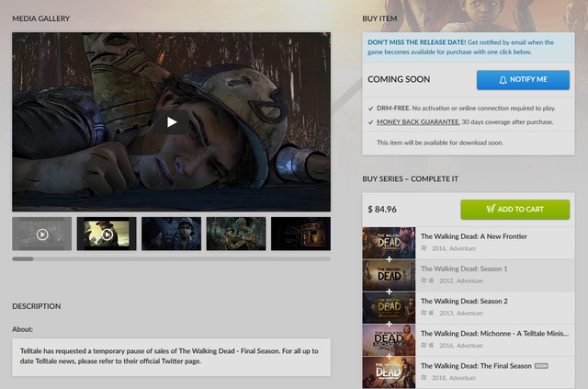Click the bell icon on Notify Me

click(503, 80)
